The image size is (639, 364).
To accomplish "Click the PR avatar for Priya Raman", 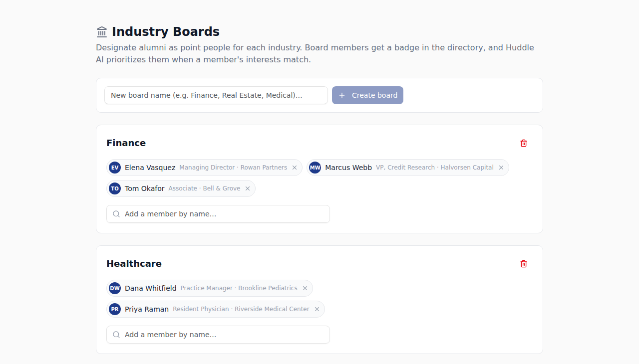I will 115,309.
